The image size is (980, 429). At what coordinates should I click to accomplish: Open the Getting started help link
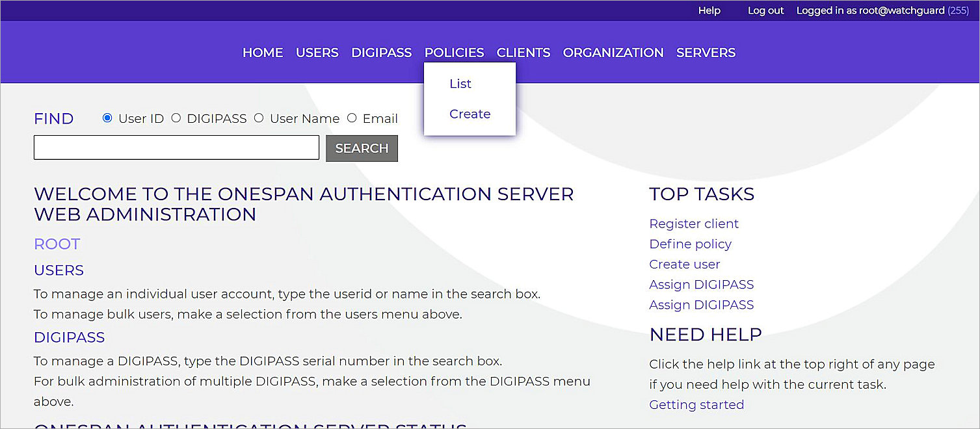coord(696,404)
